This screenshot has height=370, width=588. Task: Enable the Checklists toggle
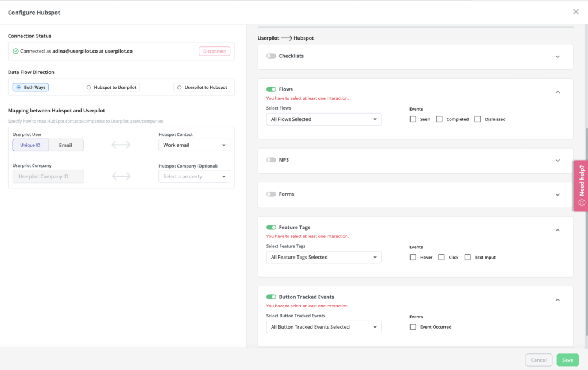pyautogui.click(x=271, y=56)
